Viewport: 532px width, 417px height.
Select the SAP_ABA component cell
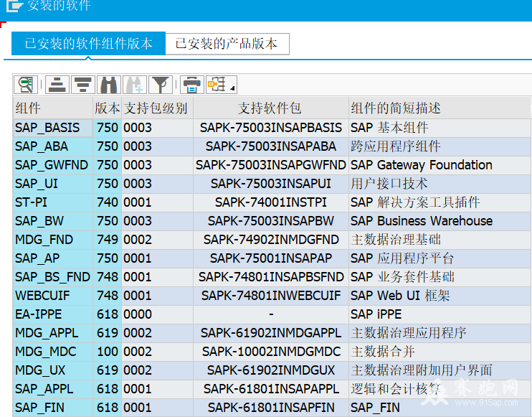pyautogui.click(x=53, y=146)
